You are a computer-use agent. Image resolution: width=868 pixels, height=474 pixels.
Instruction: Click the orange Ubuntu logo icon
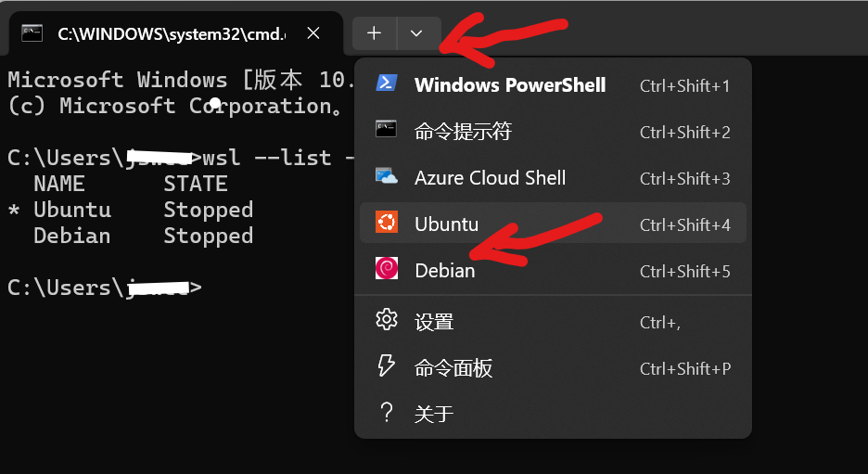click(386, 224)
